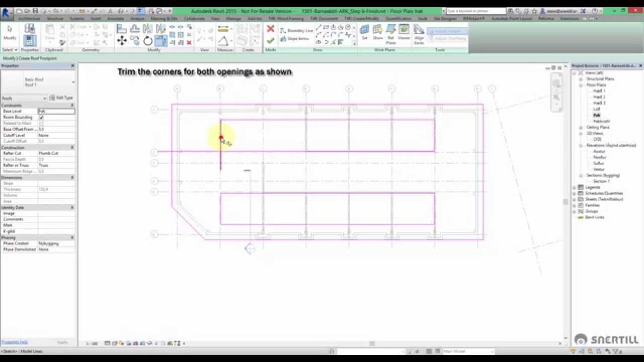Click the Measure between two references icon
Image resolution: width=644 pixels, height=362 pixels.
(x=223, y=29)
